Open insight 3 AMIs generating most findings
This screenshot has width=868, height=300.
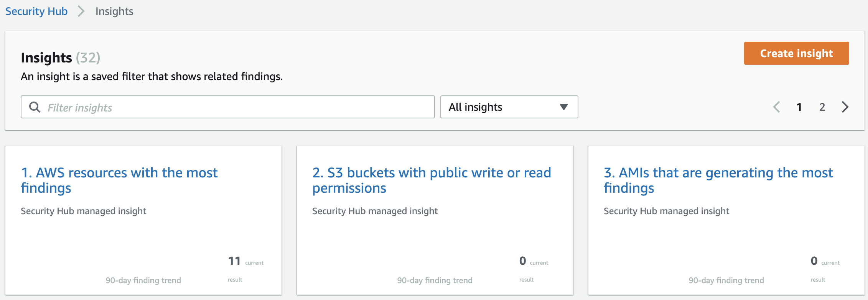[718, 180]
